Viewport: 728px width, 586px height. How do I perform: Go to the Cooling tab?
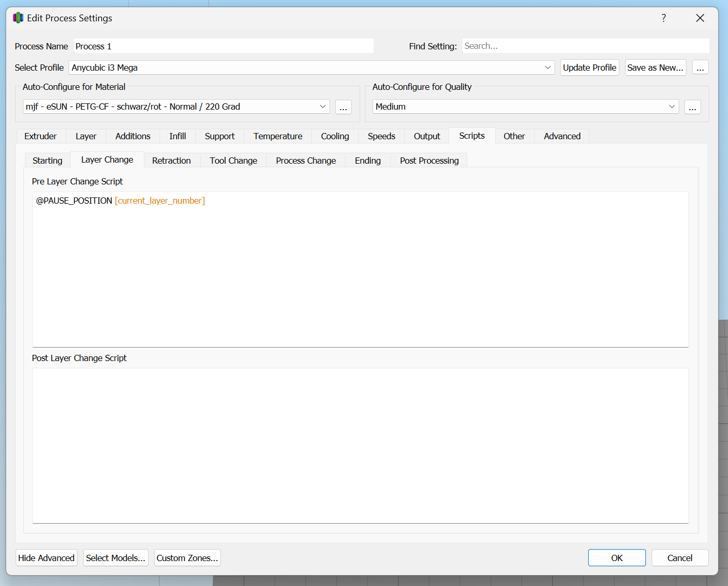point(335,136)
